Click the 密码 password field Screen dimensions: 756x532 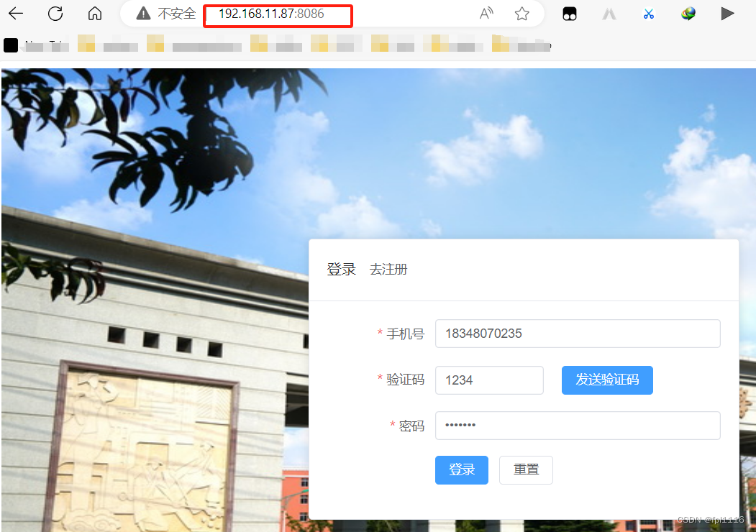click(x=578, y=426)
